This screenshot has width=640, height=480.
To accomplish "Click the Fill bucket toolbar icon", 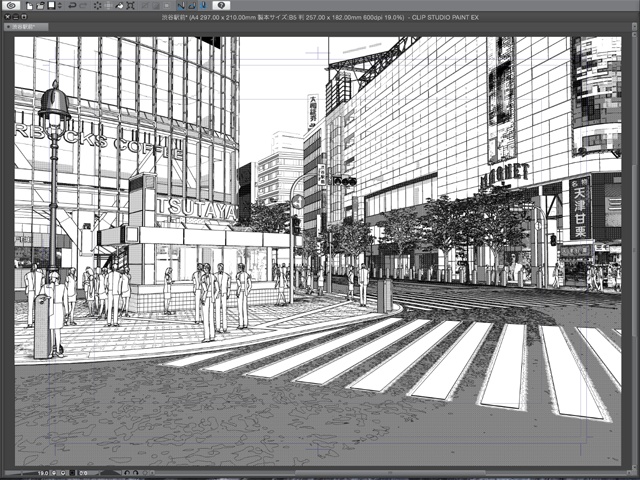I will pyautogui.click(x=119, y=6).
